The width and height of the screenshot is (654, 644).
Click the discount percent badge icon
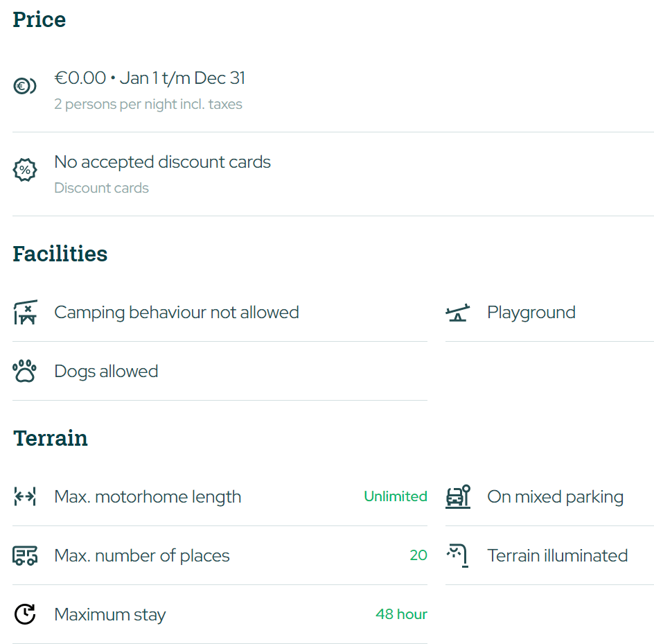pyautogui.click(x=25, y=170)
